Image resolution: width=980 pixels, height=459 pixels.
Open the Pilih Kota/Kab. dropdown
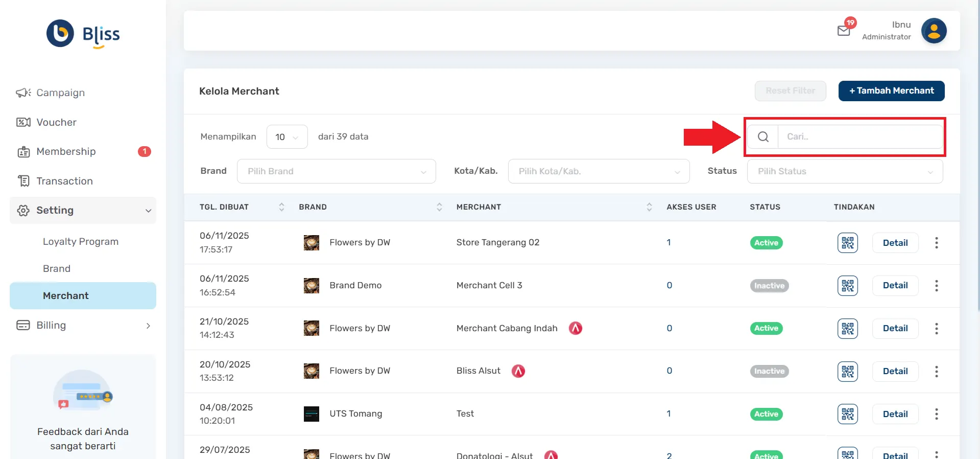pos(599,171)
